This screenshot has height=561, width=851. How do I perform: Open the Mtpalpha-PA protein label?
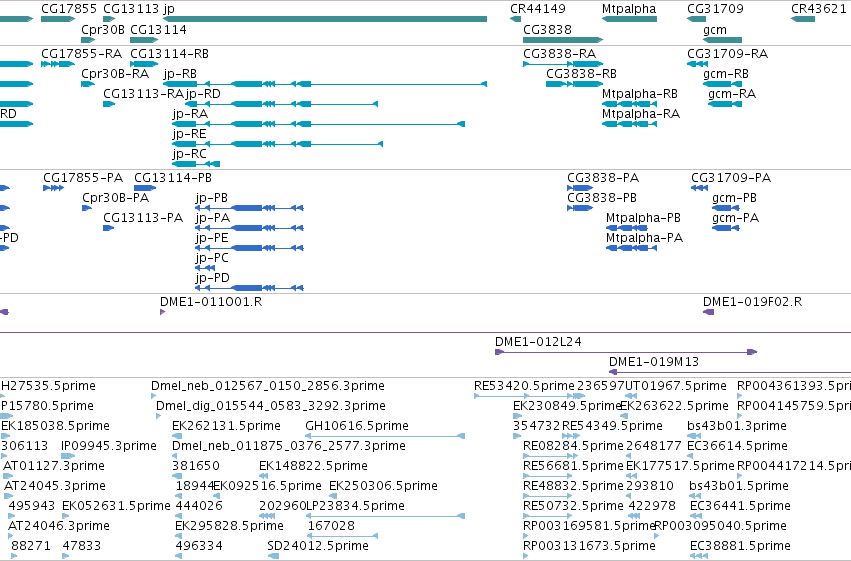pos(644,238)
